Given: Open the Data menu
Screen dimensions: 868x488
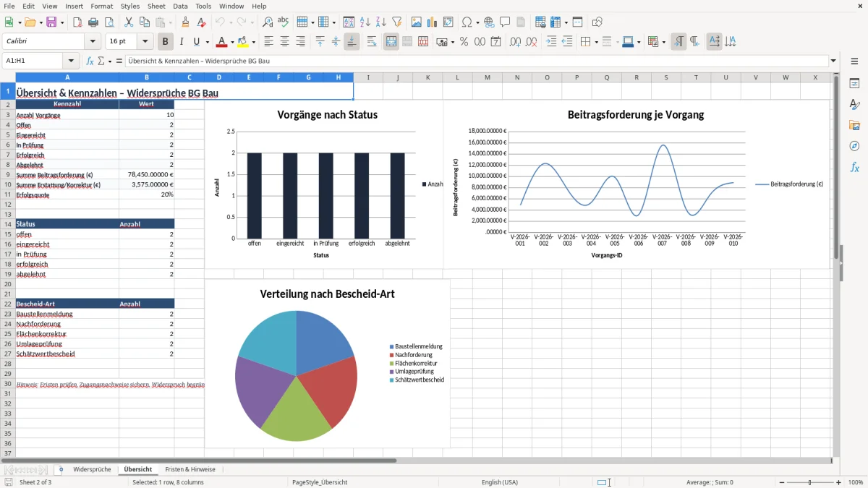Looking at the screenshot, I should click(180, 6).
